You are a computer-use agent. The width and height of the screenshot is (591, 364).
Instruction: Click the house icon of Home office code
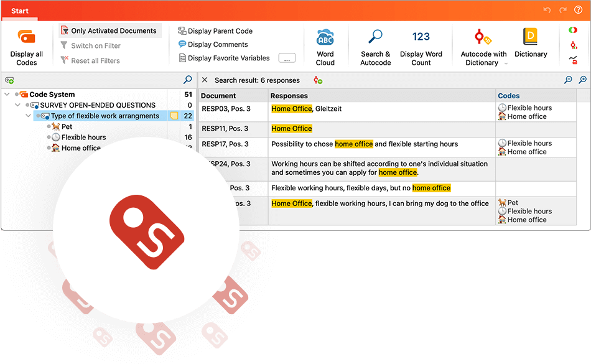pyautogui.click(x=56, y=147)
